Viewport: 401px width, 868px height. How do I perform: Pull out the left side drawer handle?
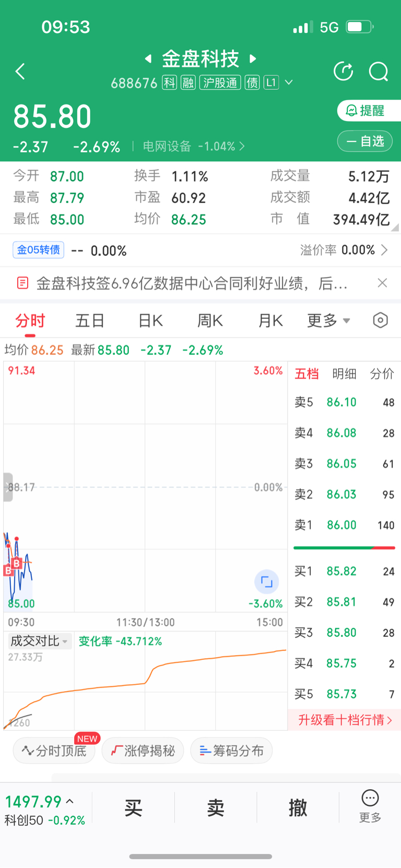tap(8, 487)
